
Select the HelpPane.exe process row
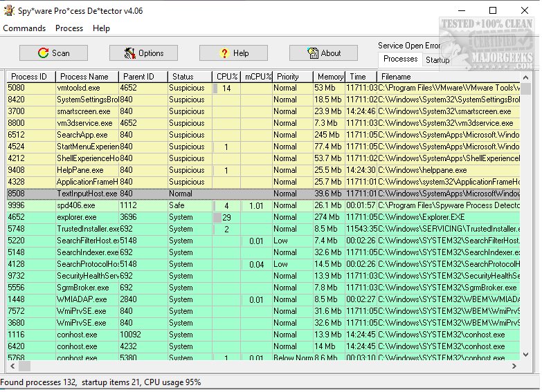(x=263, y=170)
